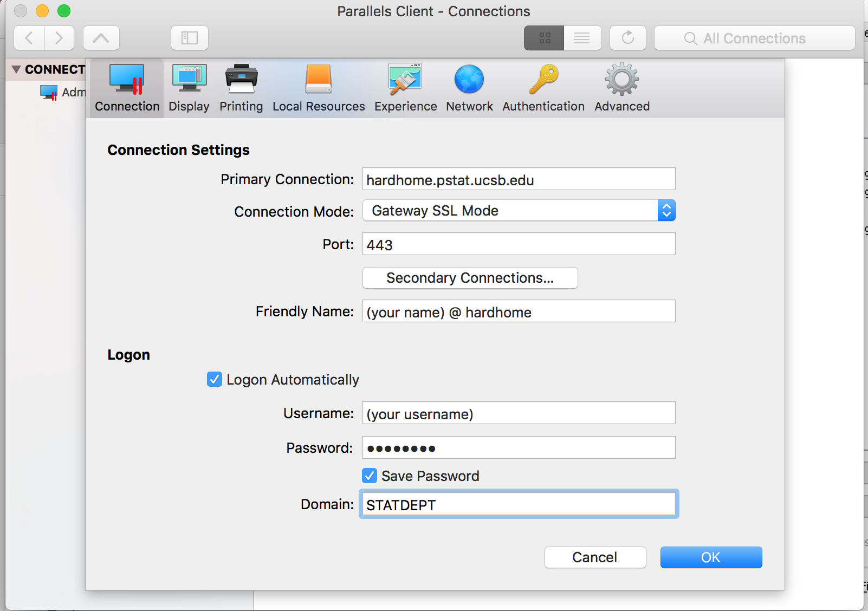868x611 pixels.
Task: Collapse the CONNECTIONS sidebar group
Action: click(16, 69)
